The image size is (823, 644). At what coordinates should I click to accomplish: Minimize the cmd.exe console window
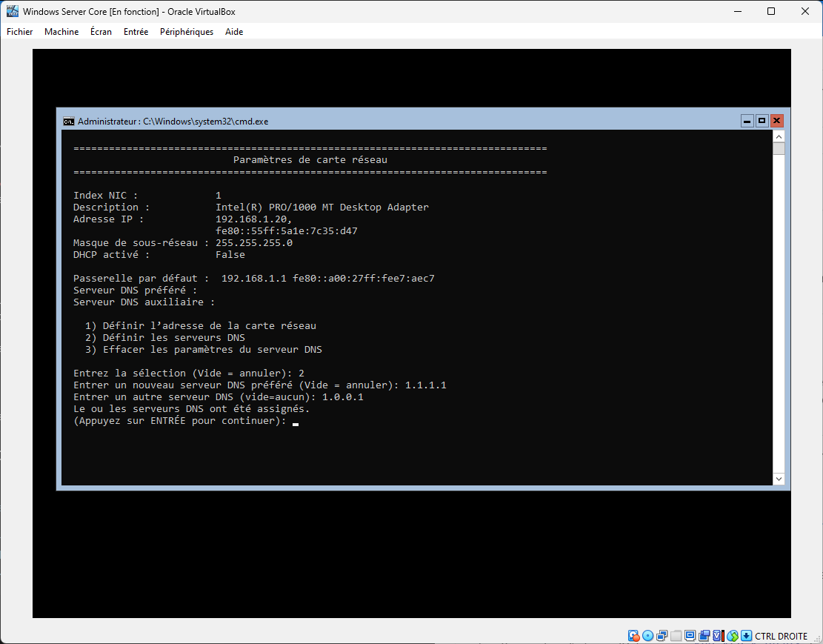[x=747, y=121]
